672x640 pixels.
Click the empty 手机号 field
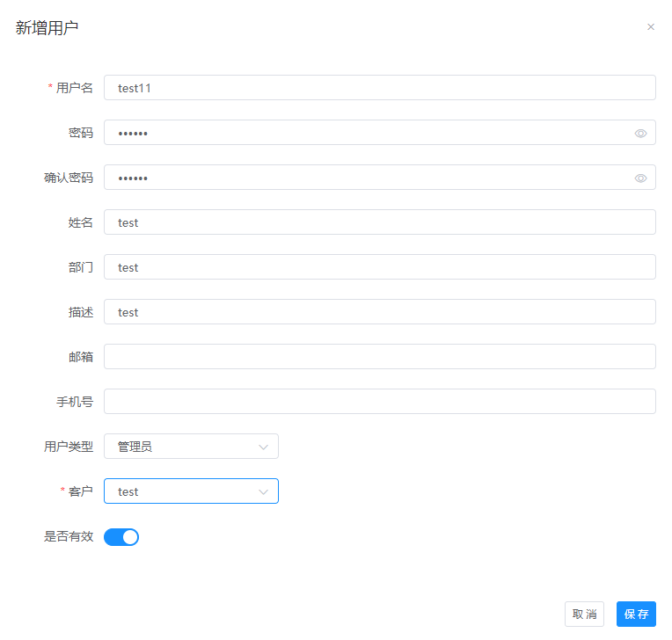378,402
